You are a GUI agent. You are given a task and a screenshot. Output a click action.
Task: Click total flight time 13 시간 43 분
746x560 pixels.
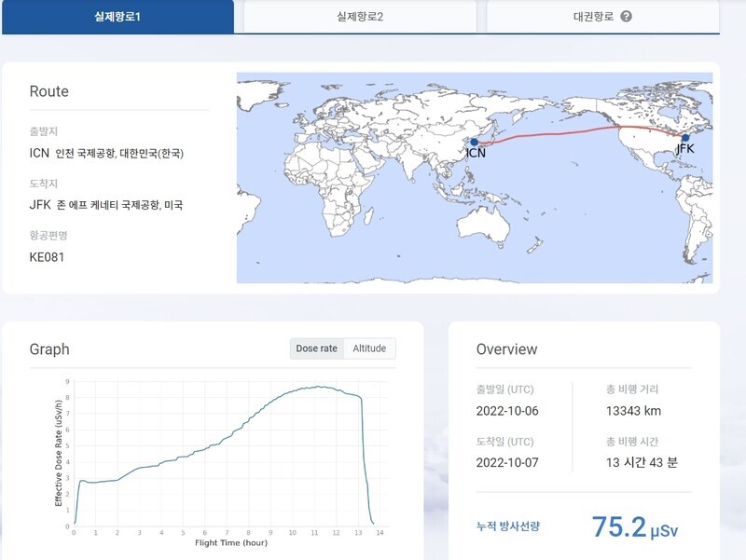[x=642, y=462]
